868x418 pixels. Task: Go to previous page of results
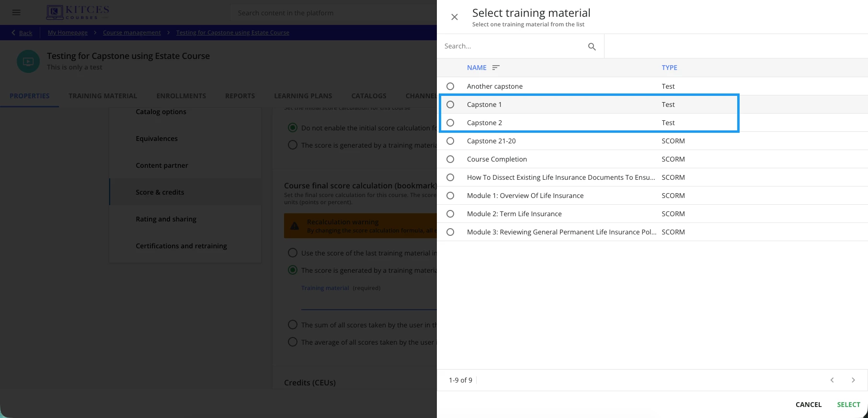(832, 380)
